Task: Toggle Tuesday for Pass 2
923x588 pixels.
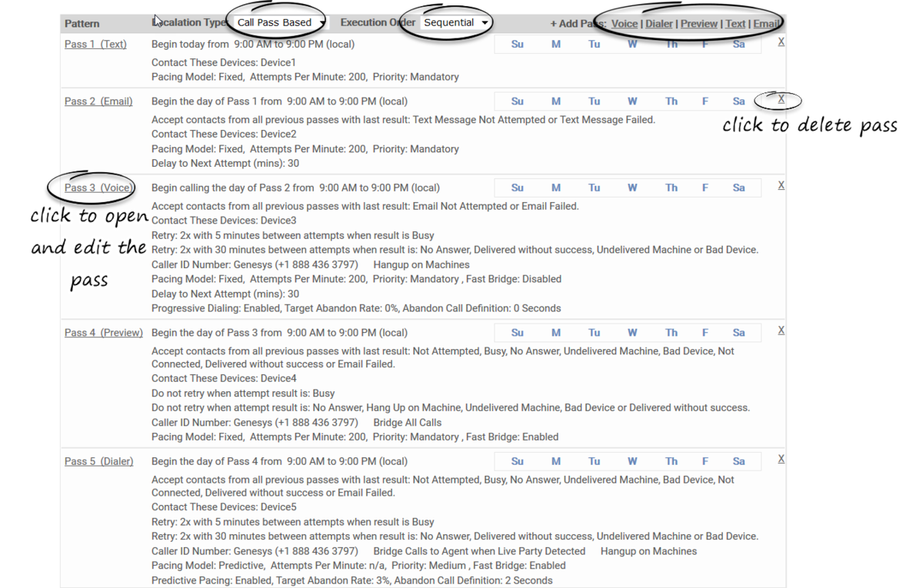Action: pos(594,101)
